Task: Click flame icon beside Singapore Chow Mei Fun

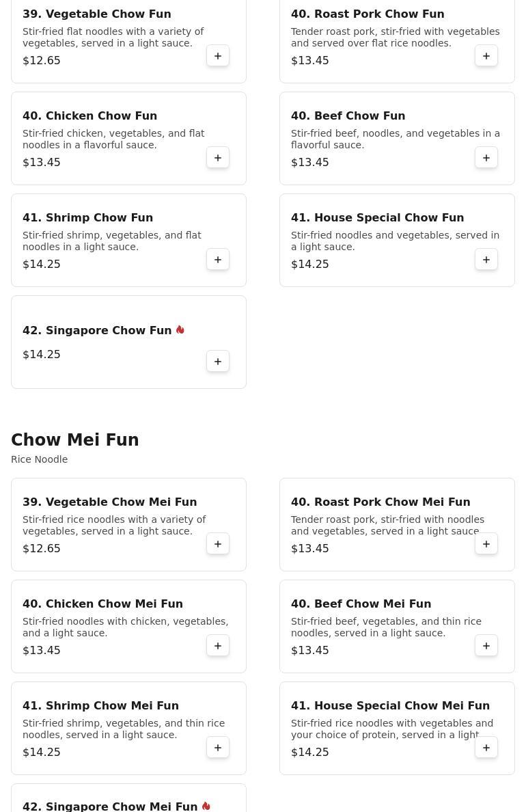Action: [x=206, y=807]
